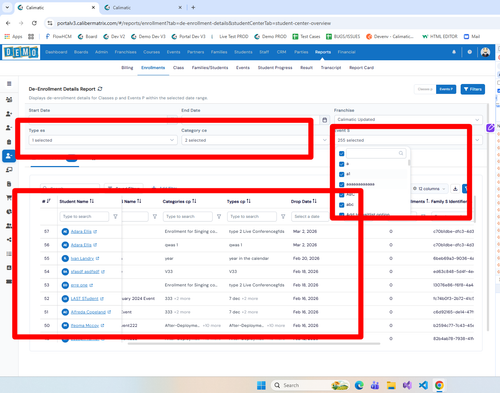Switch to Billing report tab
This screenshot has height=393, width=500.
point(127,68)
